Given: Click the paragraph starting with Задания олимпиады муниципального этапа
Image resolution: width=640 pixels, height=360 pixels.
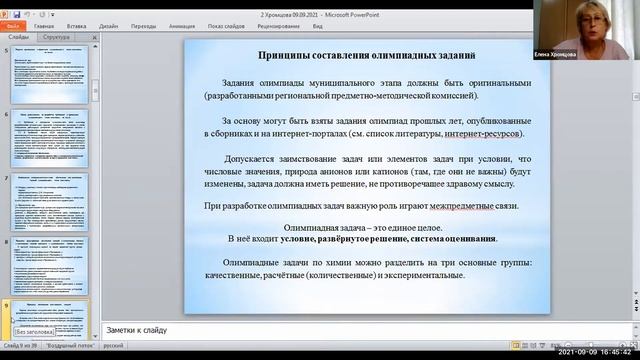Looking at the screenshot, I should click(x=368, y=89).
